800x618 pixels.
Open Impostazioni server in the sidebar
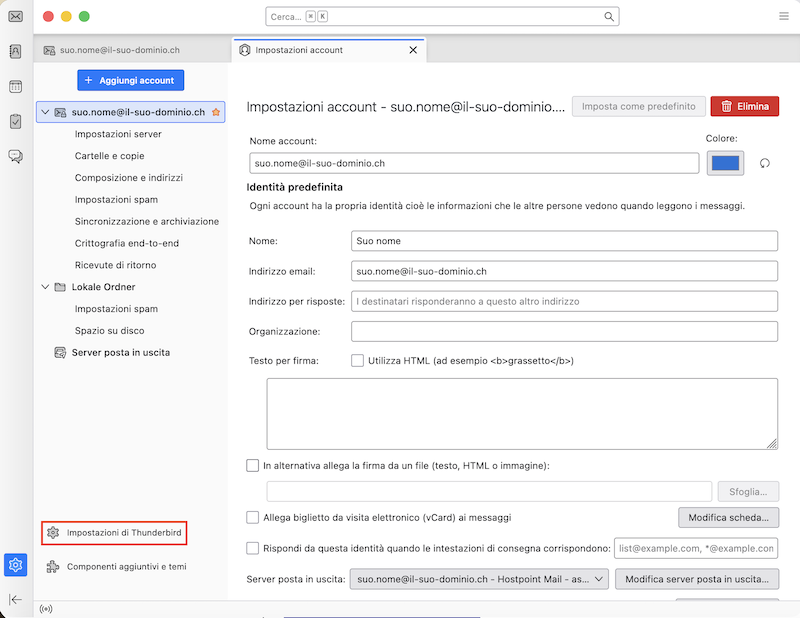click(118, 134)
